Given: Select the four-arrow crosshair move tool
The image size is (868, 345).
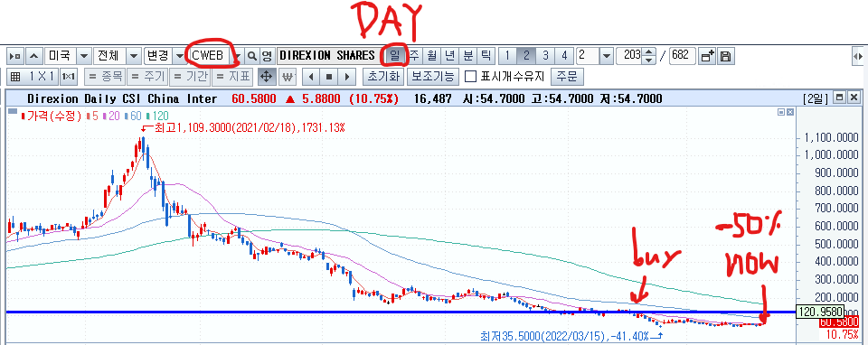Looking at the screenshot, I should (x=266, y=76).
